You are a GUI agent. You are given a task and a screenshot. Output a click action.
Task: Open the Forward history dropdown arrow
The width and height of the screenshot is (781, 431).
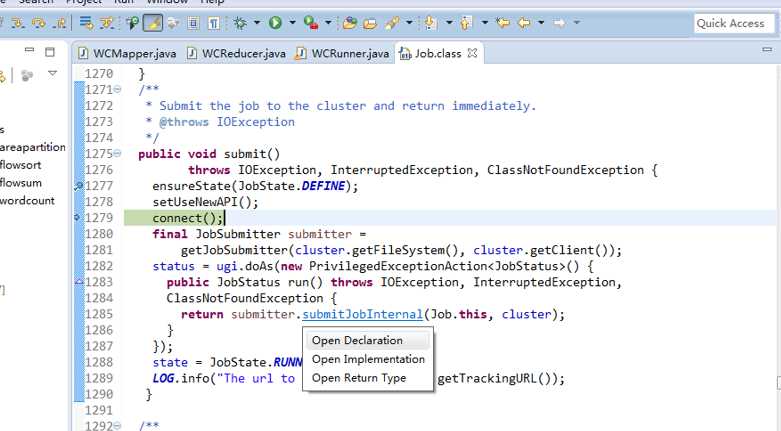[577, 22]
